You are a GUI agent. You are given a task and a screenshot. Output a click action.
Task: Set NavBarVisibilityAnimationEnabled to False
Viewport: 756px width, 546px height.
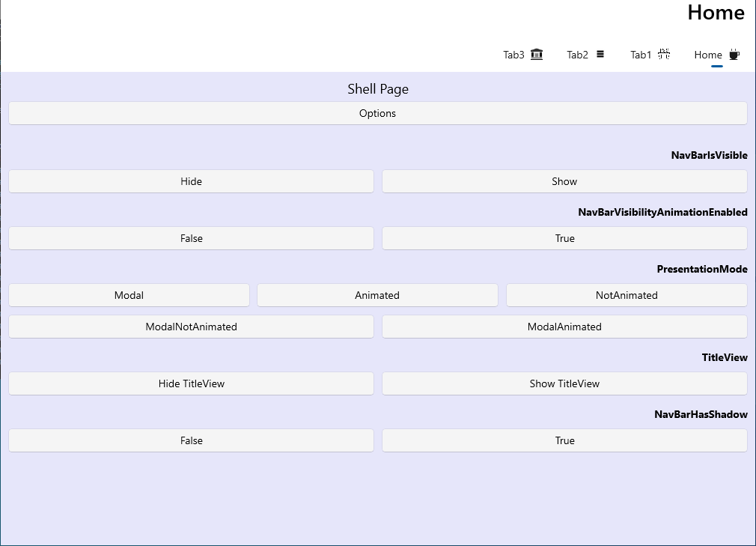191,238
